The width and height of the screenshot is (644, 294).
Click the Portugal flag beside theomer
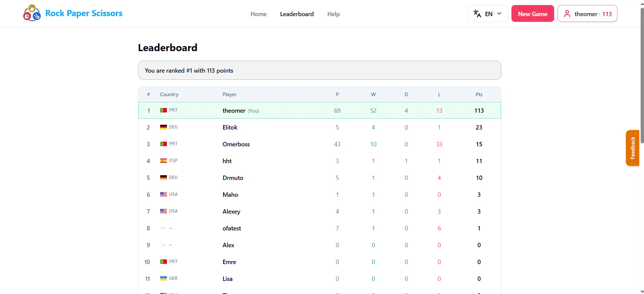click(x=164, y=110)
